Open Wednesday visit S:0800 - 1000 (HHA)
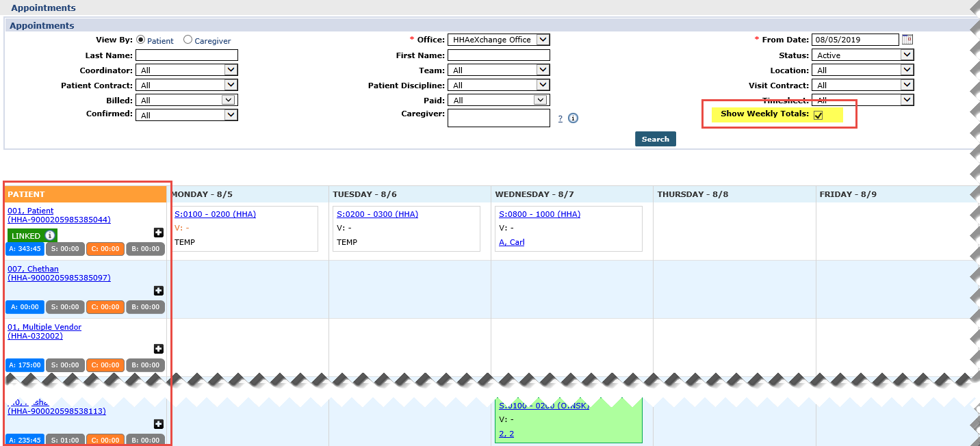Image resolution: width=980 pixels, height=446 pixels. point(539,214)
